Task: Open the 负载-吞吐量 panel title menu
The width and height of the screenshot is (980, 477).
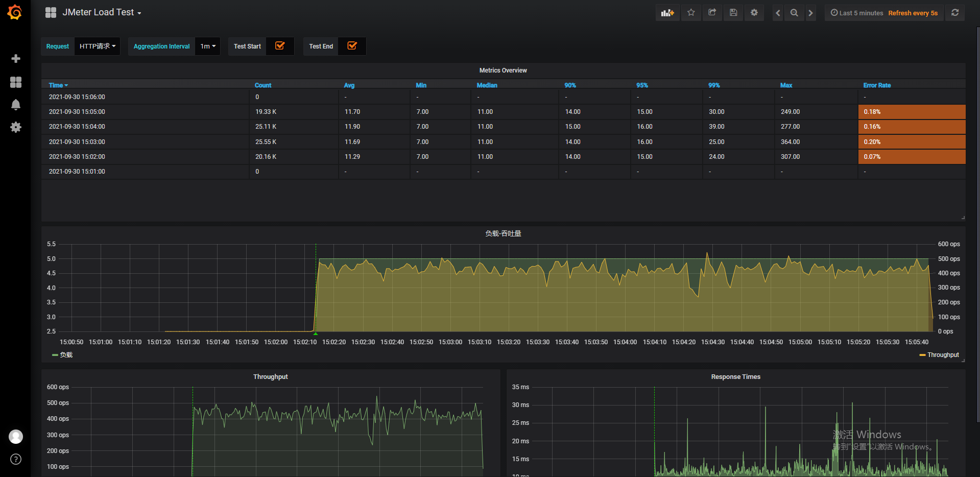Action: point(503,233)
